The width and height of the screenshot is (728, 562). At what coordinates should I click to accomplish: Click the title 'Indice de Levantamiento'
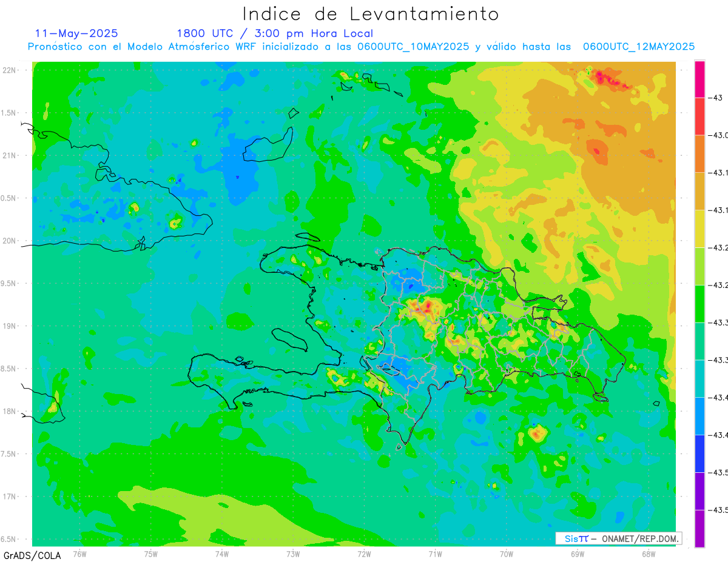point(371,13)
